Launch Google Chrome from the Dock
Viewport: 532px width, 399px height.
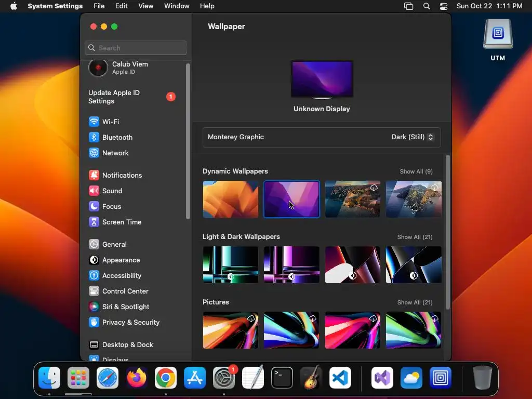pos(166,378)
